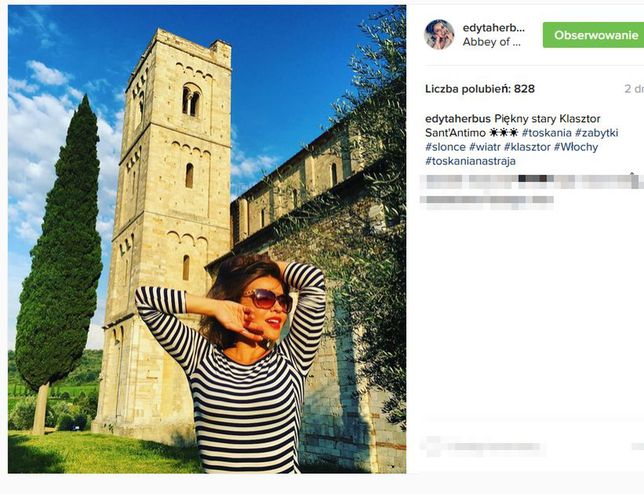This screenshot has height=494, width=644.
Task: Open the more options icon at bottom right
Action: point(638,446)
